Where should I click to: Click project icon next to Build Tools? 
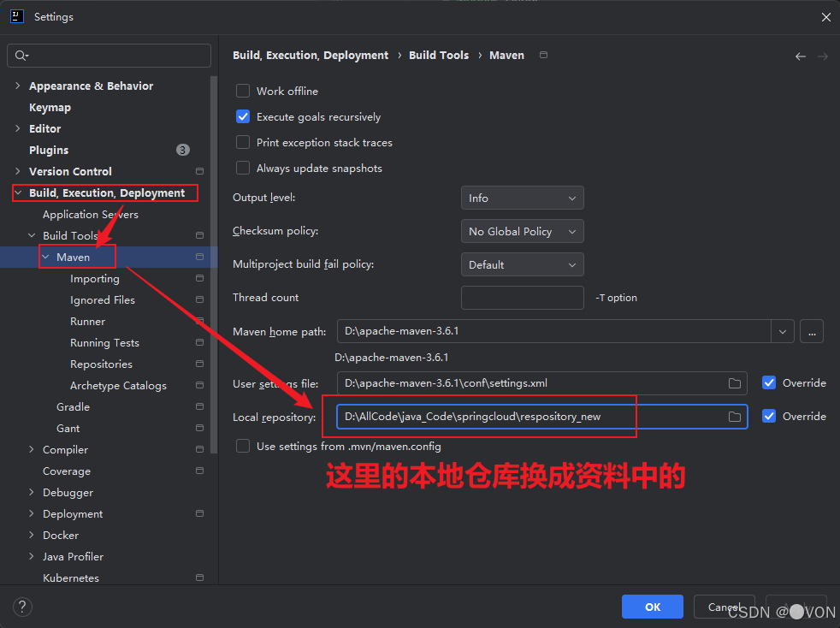[200, 235]
